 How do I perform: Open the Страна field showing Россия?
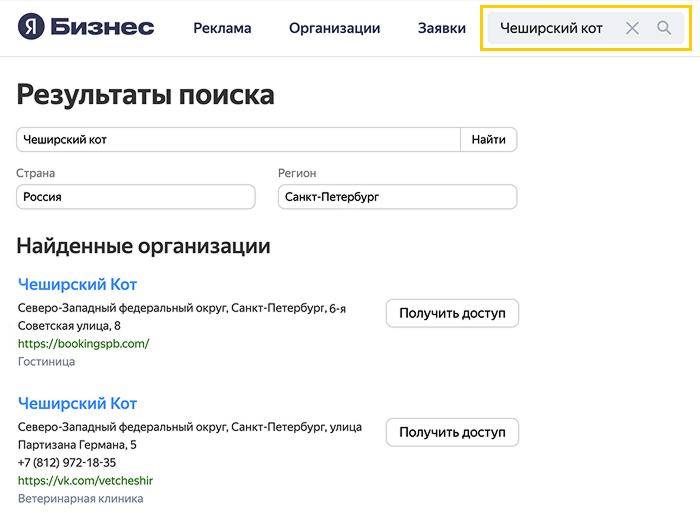click(136, 197)
